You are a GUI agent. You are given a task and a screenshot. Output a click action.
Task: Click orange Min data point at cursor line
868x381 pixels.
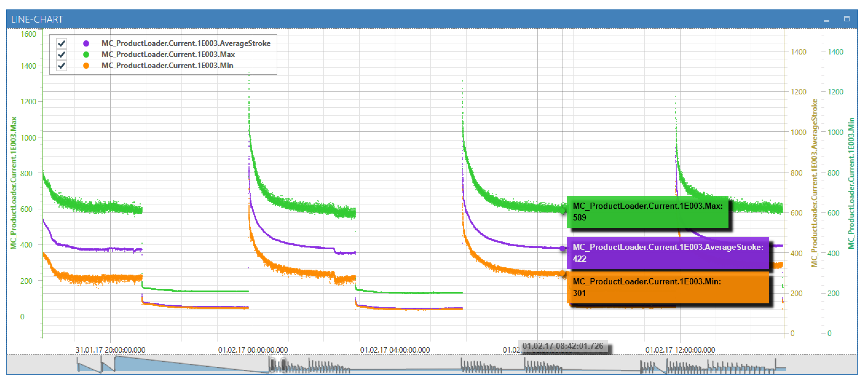point(562,274)
